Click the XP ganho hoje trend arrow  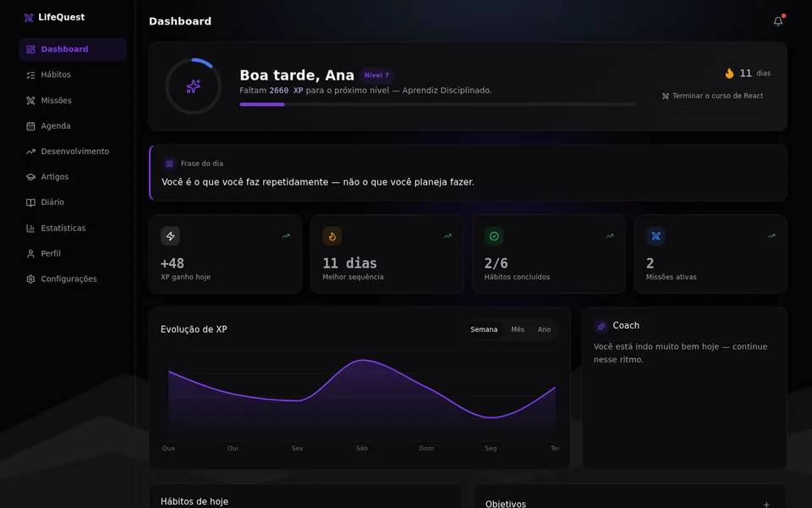pos(286,236)
